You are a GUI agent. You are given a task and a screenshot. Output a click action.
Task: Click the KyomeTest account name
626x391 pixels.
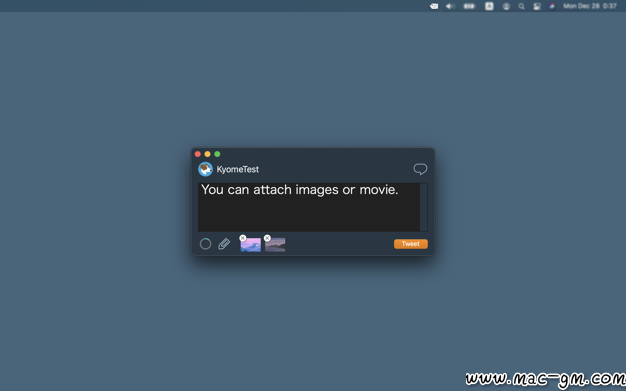(x=238, y=169)
